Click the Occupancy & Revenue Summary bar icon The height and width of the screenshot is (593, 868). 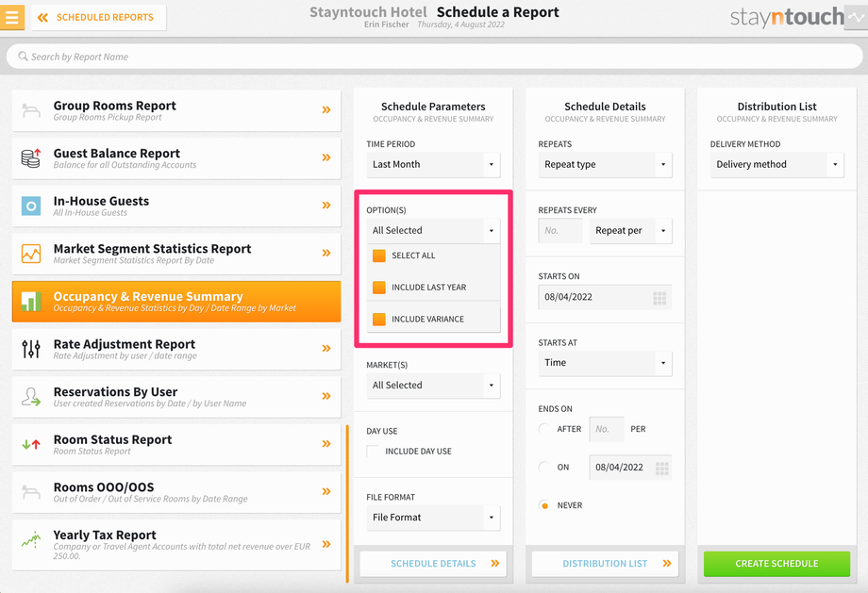(x=31, y=302)
